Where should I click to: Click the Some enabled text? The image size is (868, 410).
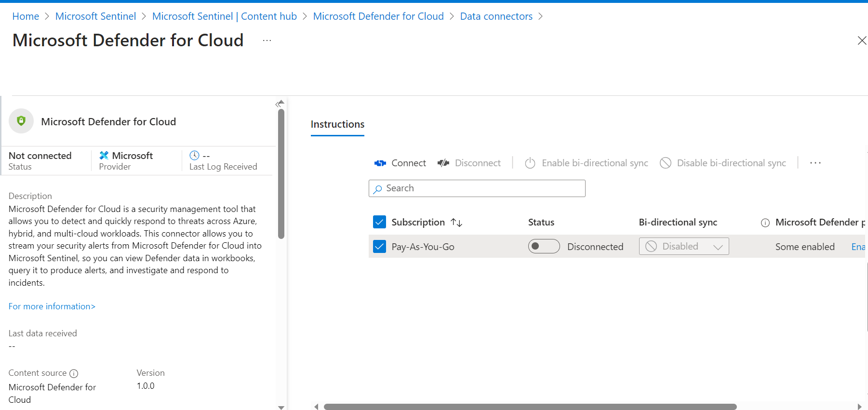805,247
